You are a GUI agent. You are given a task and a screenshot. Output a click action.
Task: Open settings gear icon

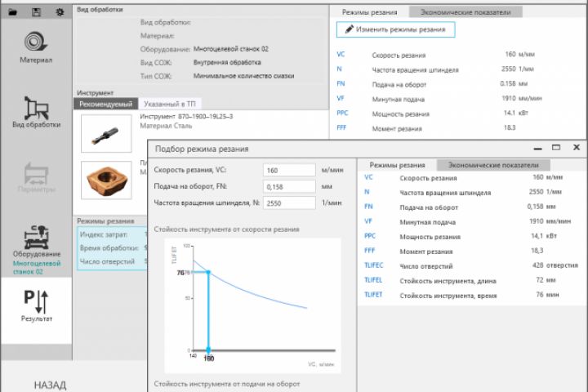coord(60,12)
